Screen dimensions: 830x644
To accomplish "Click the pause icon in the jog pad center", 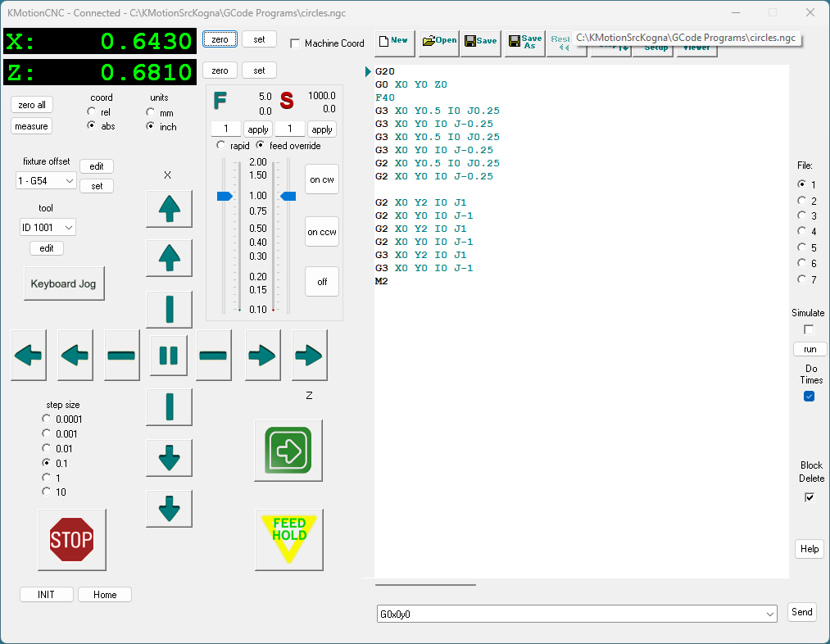I will [x=168, y=355].
